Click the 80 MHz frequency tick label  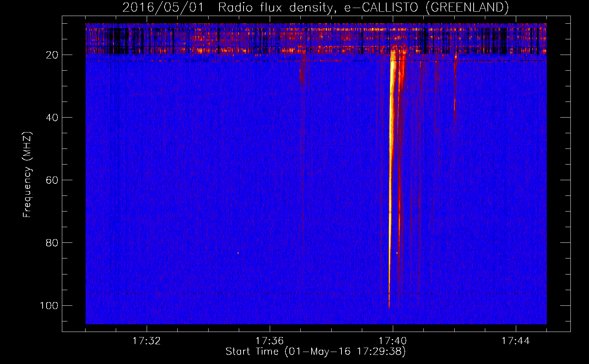[x=52, y=243]
